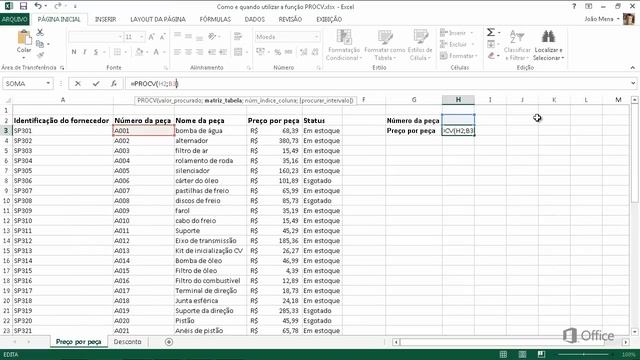640x360 pixels.
Task: Open the font size 11 dropdown
Action: tap(142, 37)
